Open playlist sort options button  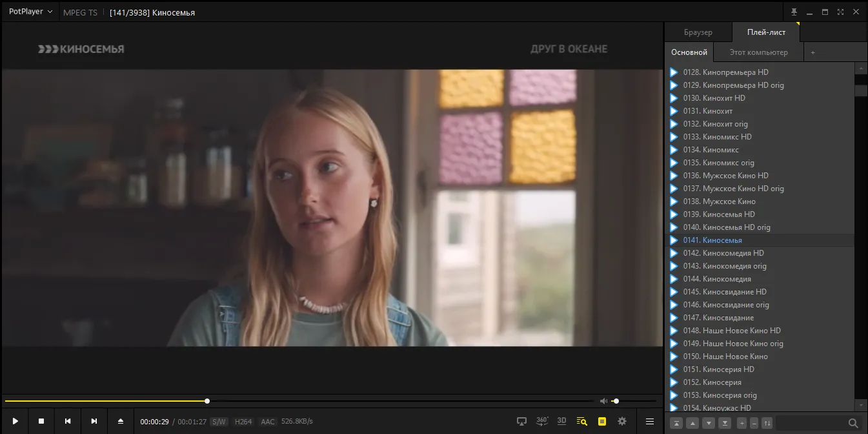tap(767, 424)
